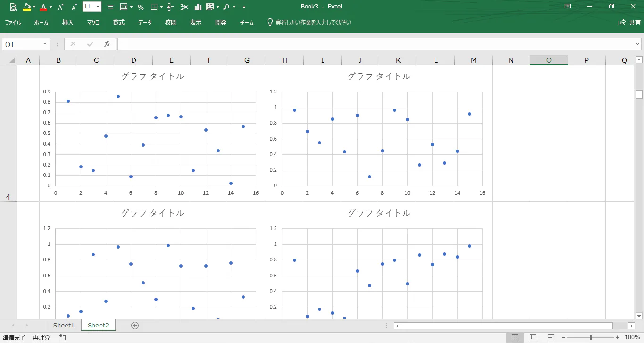
Task: Click the 共有 share button
Action: (630, 22)
